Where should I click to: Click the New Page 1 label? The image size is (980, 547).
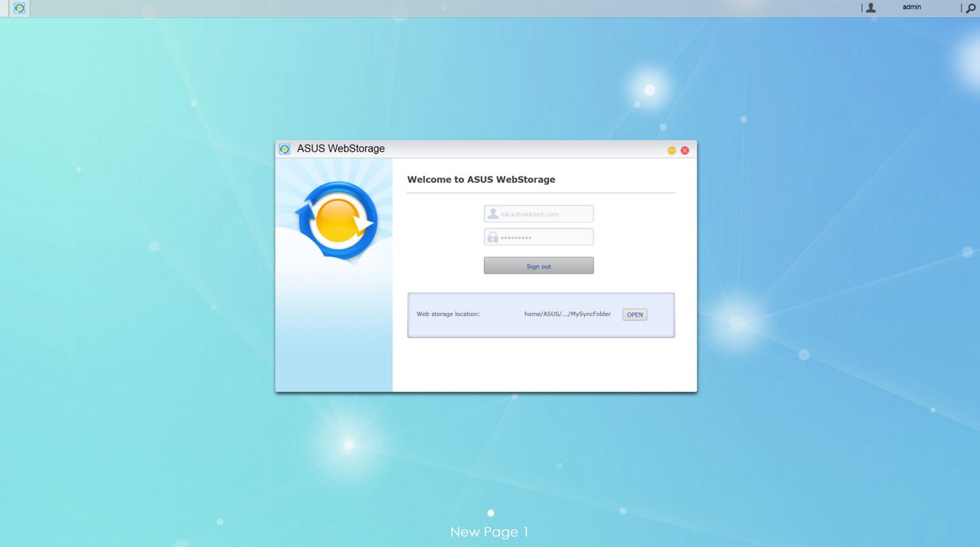(x=489, y=532)
